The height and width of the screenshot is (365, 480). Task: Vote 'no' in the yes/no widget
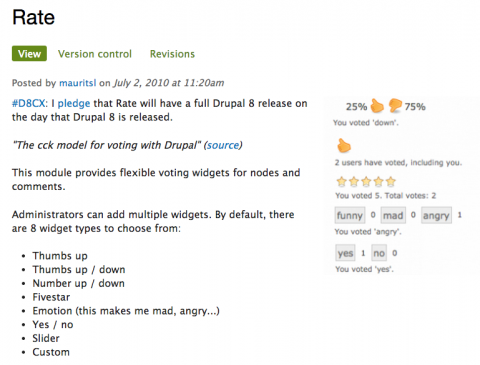point(379,253)
